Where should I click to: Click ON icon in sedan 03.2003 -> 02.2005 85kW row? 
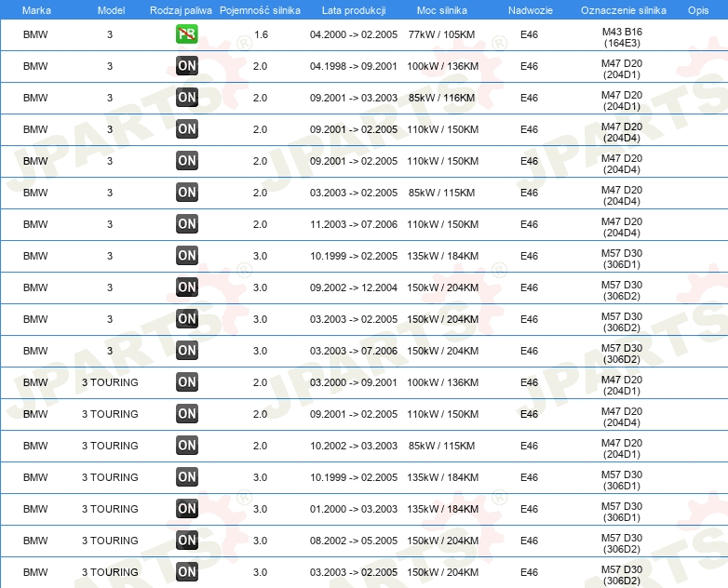[x=187, y=193]
